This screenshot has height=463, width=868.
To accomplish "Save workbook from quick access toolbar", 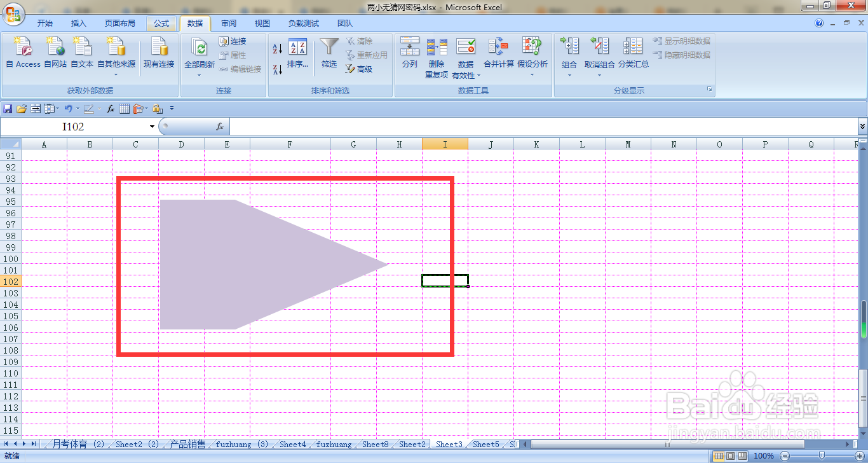I will click(8, 109).
